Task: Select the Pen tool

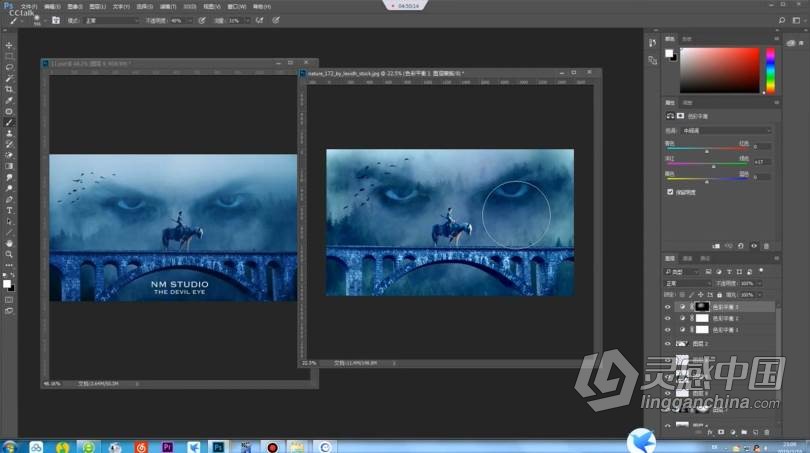Action: 9,199
